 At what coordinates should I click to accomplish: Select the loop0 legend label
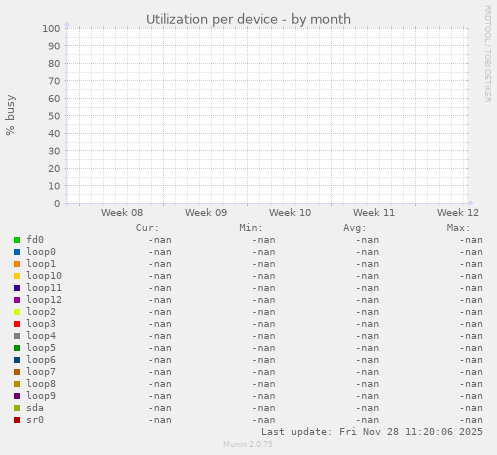(41, 252)
